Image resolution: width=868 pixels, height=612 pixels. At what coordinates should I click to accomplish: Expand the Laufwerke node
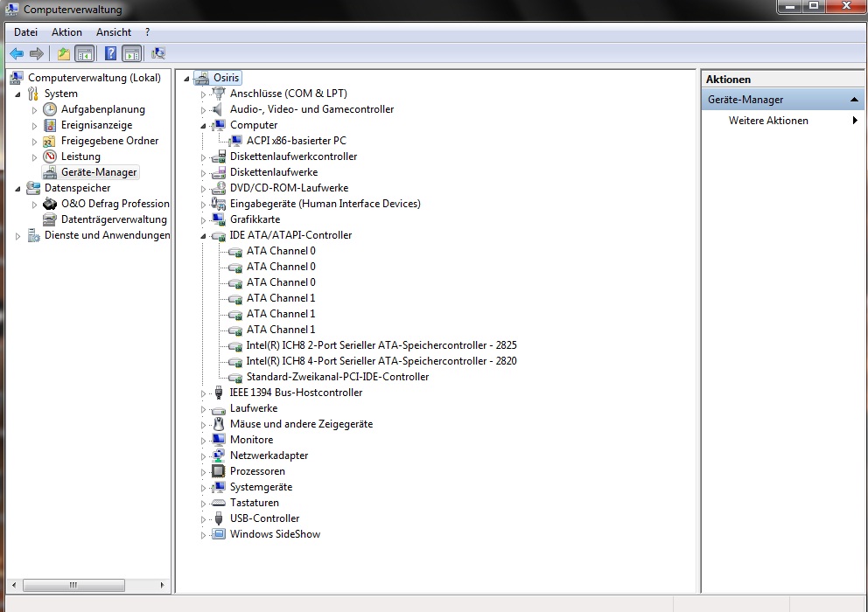pos(203,409)
